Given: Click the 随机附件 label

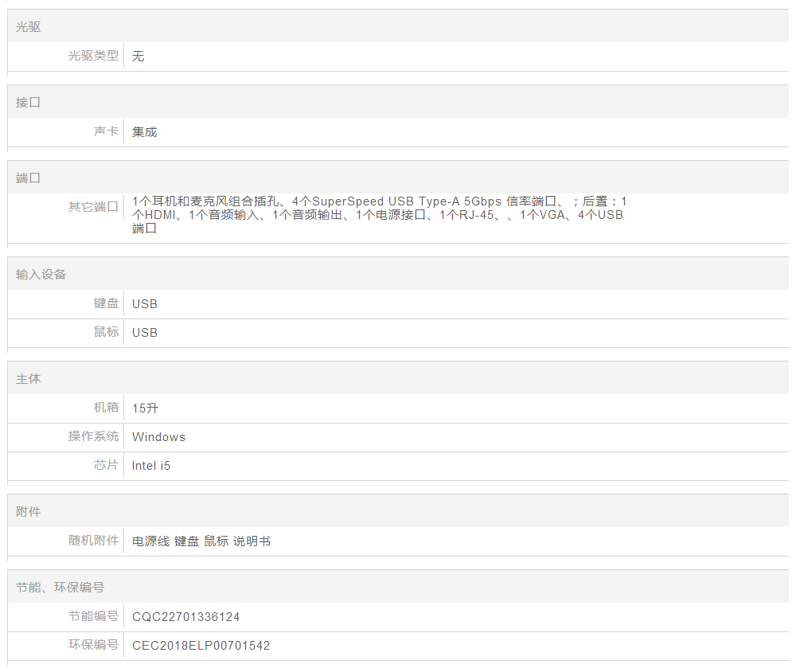Looking at the screenshot, I should tap(93, 541).
